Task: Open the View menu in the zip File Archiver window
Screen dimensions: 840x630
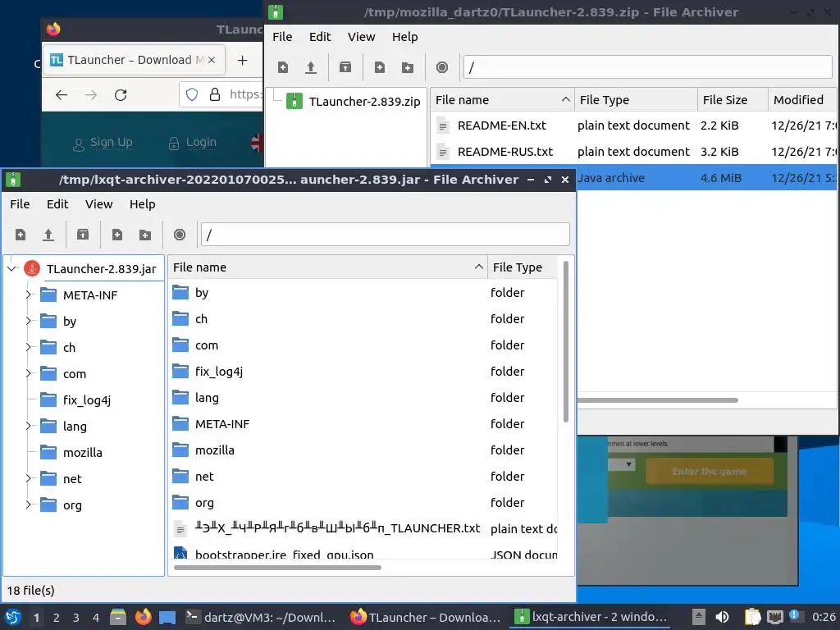Action: click(x=362, y=37)
